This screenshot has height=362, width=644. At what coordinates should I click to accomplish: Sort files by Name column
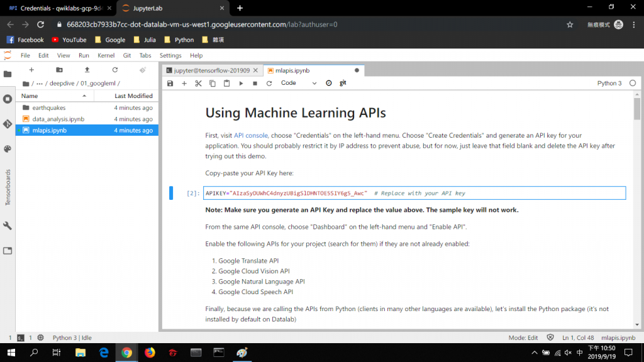[x=55, y=96]
